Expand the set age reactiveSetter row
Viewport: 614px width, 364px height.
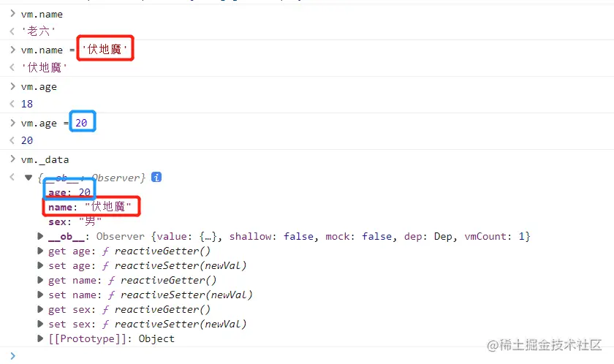point(40,265)
